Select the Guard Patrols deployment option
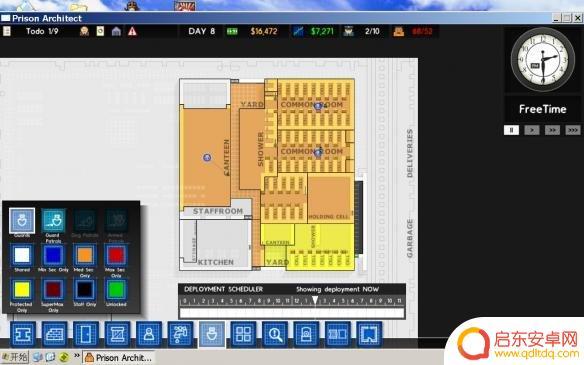 click(x=53, y=220)
